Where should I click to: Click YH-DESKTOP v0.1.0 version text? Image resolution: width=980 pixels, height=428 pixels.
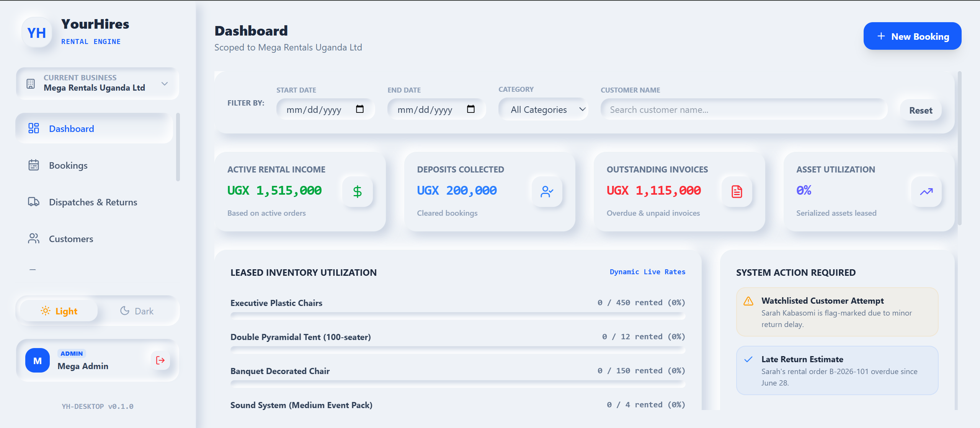(x=98, y=406)
